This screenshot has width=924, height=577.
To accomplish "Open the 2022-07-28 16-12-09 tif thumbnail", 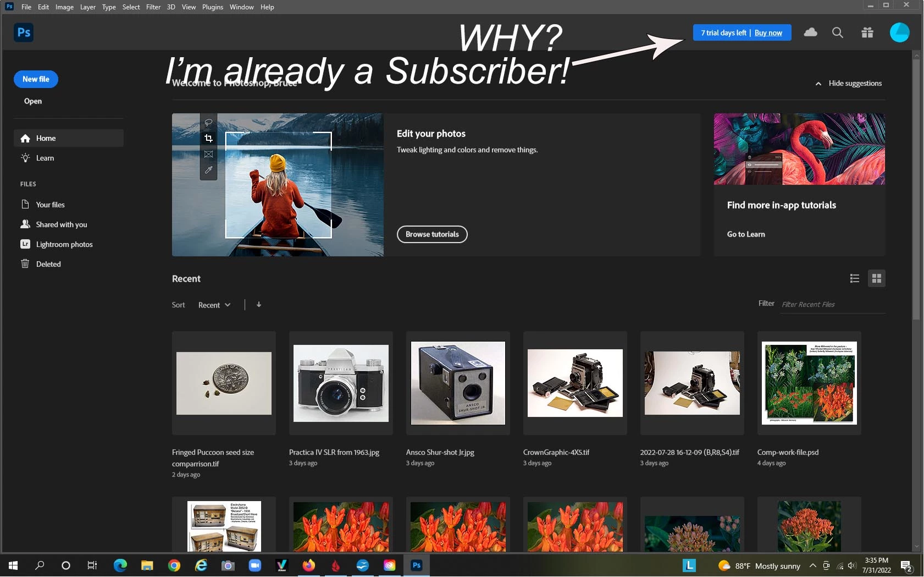I will [x=692, y=383].
